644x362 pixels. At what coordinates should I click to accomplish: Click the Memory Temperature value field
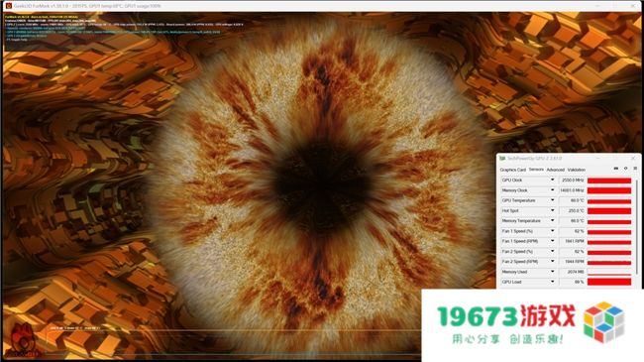[572, 221]
